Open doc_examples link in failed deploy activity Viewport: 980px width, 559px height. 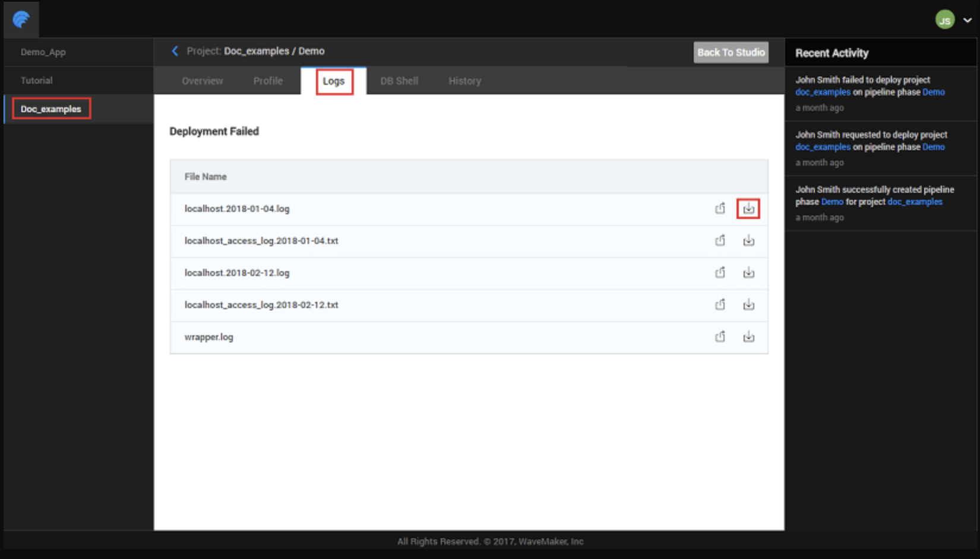pos(823,92)
